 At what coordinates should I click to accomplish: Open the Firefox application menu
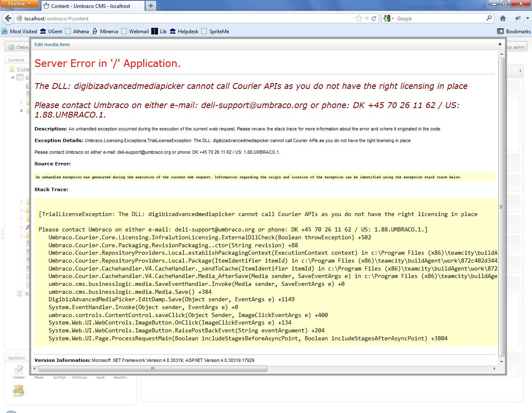20,4
